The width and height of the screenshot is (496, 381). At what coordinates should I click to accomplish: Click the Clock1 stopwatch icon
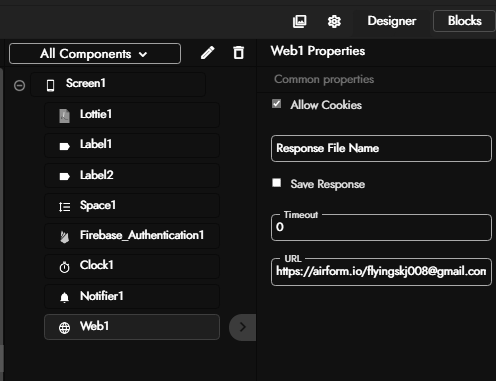pyautogui.click(x=64, y=267)
